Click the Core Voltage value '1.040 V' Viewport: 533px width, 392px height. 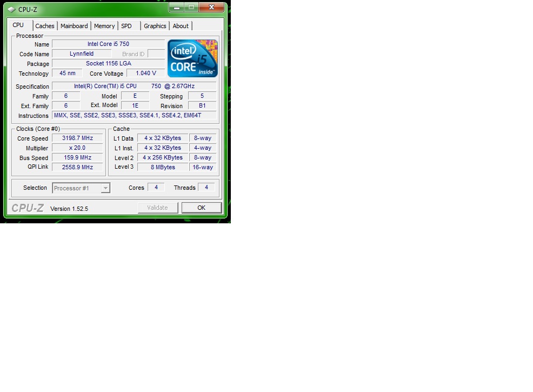click(x=146, y=73)
